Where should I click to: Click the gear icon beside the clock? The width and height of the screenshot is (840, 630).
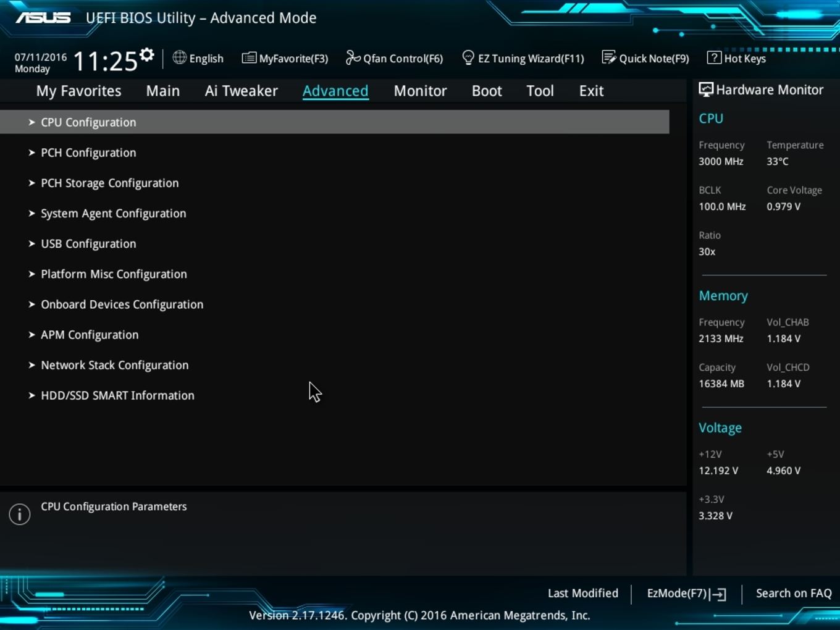pos(146,55)
